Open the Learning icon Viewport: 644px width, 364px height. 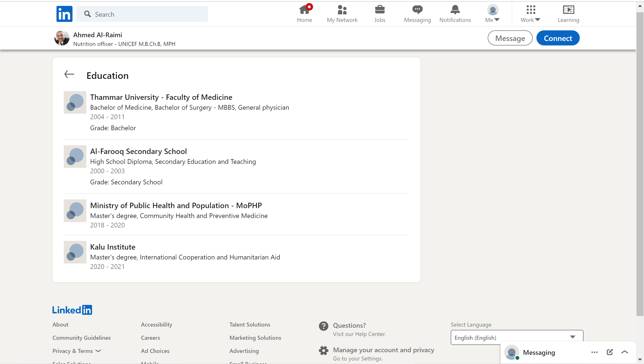568,10
